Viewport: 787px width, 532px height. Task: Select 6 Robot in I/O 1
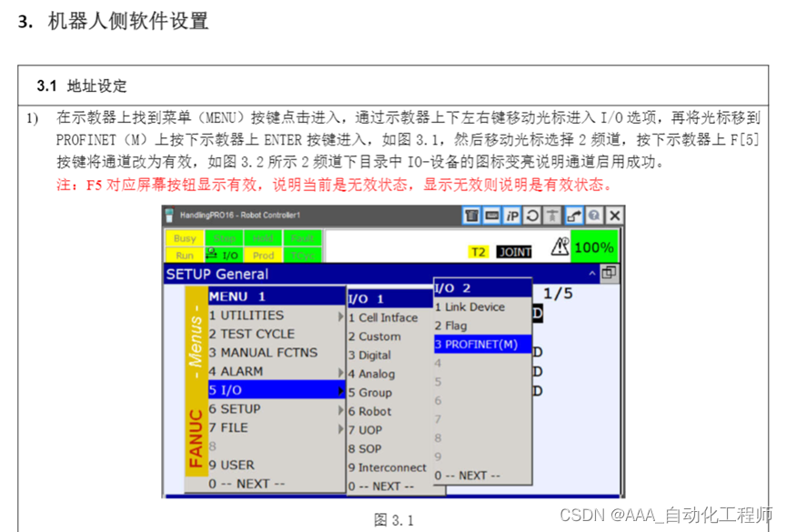point(390,412)
